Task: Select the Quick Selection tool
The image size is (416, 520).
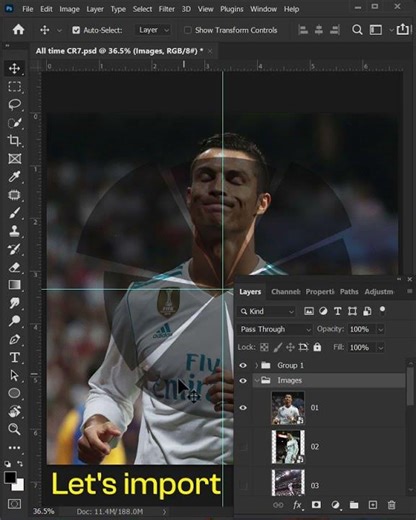Action: coord(14,123)
